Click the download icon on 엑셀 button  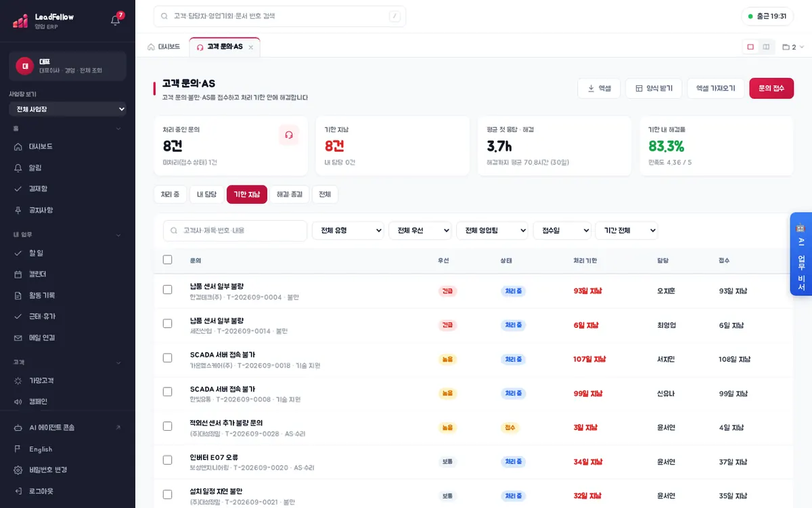(x=591, y=88)
